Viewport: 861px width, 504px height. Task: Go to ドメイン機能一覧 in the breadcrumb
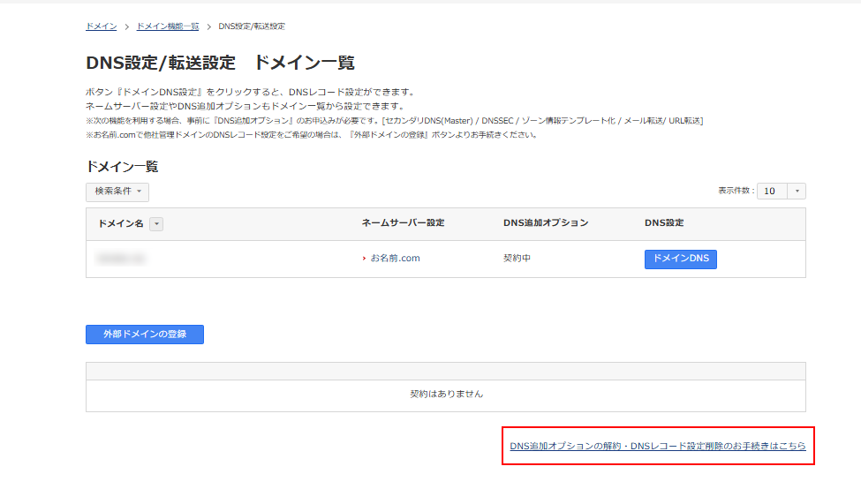click(168, 26)
